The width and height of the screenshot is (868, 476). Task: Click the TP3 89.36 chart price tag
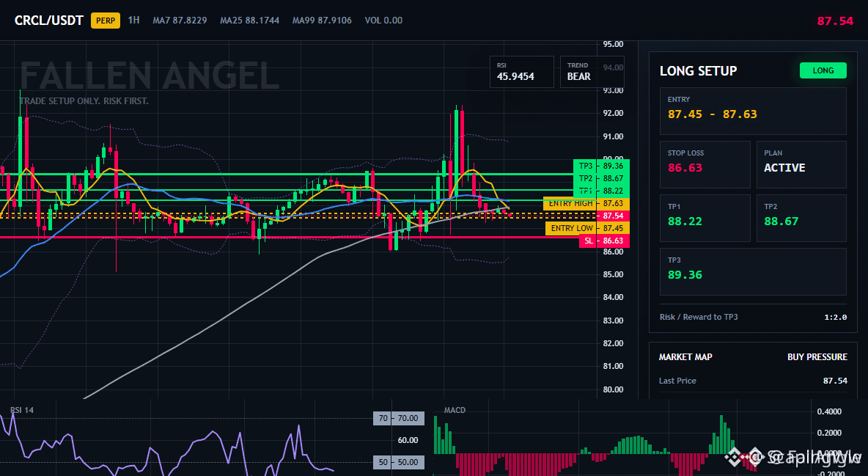601,166
